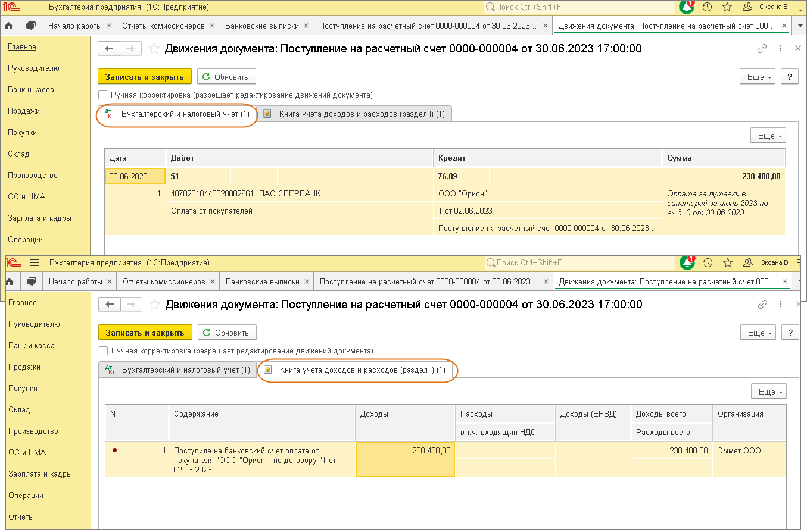
Task: Open Главное section in upper window sidebar
Action: (x=22, y=47)
